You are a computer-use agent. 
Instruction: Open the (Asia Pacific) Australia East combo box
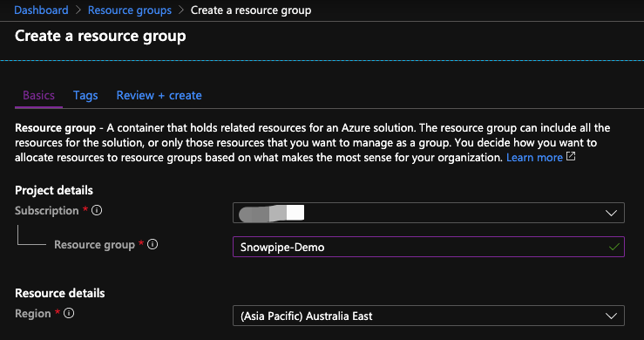pyautogui.click(x=429, y=316)
